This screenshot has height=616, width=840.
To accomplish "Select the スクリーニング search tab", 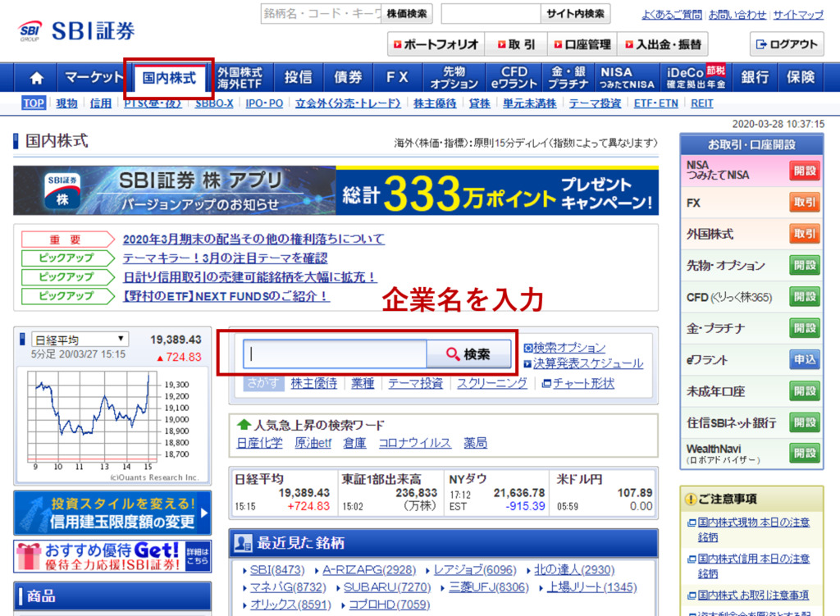I will pyautogui.click(x=492, y=383).
